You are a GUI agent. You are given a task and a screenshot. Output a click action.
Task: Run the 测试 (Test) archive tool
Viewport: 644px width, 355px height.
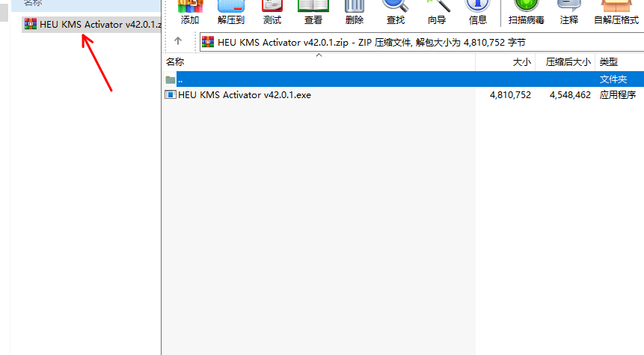(272, 11)
